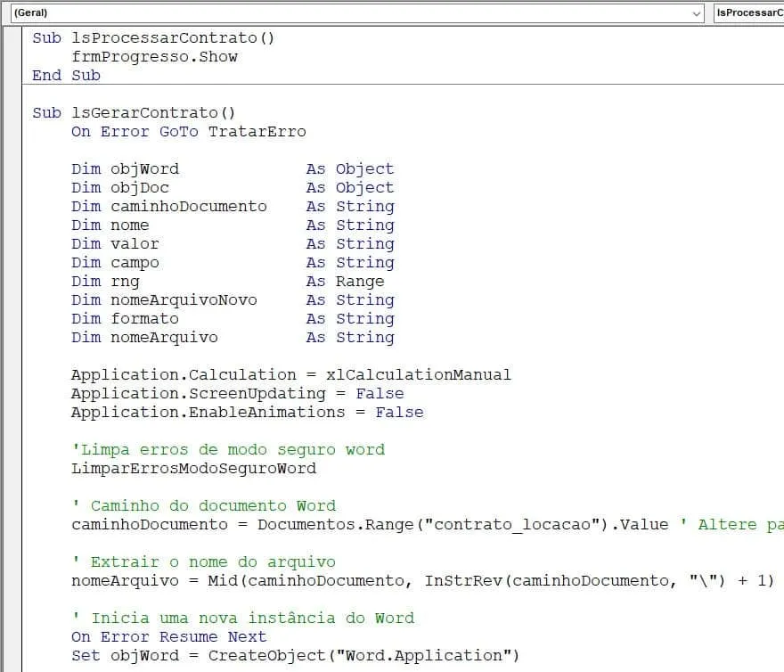Click 'Application.EnableAnimations = False' line

248,413
